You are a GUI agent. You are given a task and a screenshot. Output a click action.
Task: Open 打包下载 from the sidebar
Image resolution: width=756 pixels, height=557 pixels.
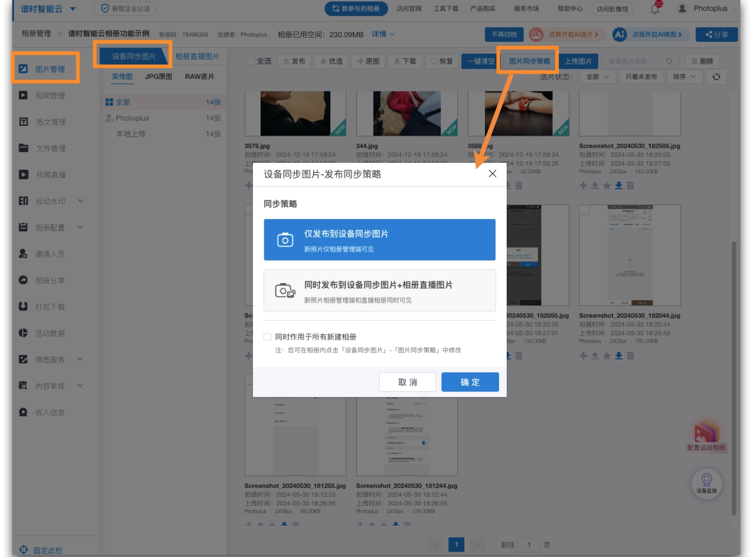coord(50,307)
